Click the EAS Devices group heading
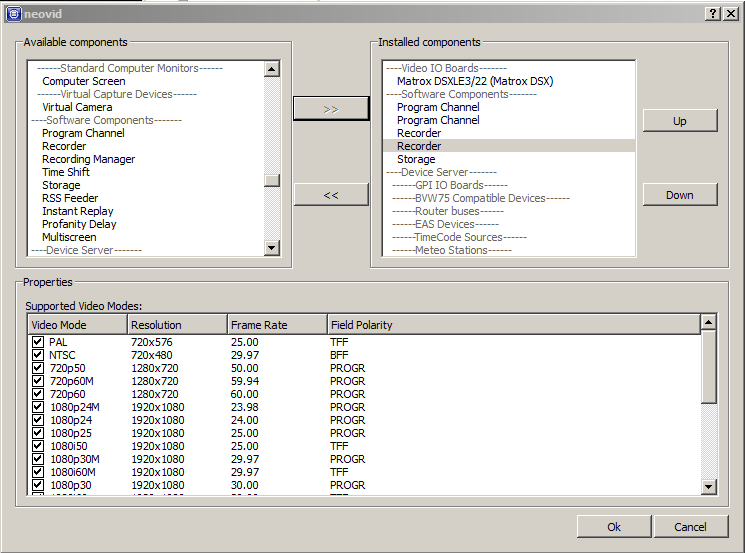Image resolution: width=745 pixels, height=553 pixels. [445, 224]
